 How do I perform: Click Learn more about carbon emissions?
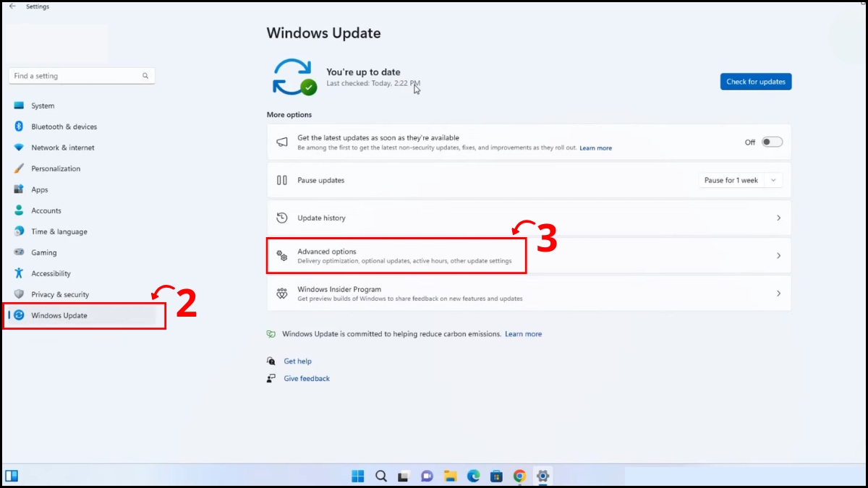523,334
